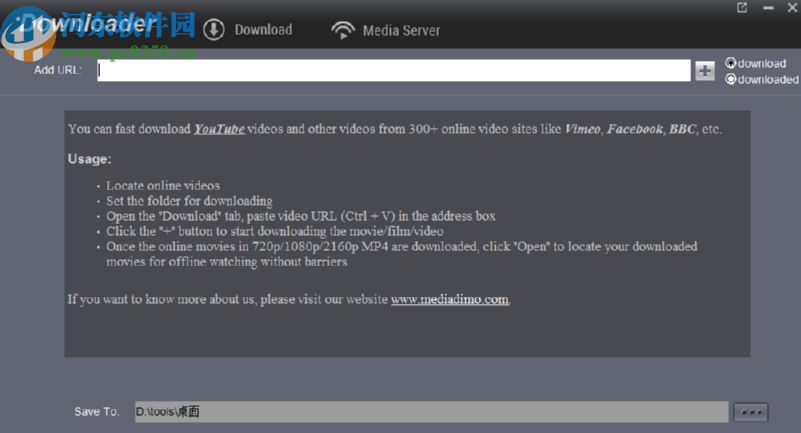801x433 pixels.
Task: Click the Save To path field
Action: coord(429,412)
